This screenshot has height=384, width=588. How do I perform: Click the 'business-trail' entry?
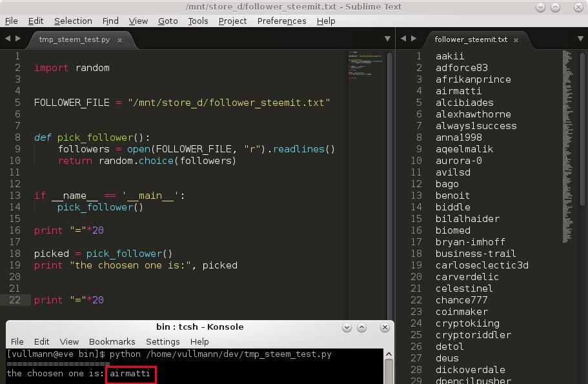pyautogui.click(x=476, y=254)
